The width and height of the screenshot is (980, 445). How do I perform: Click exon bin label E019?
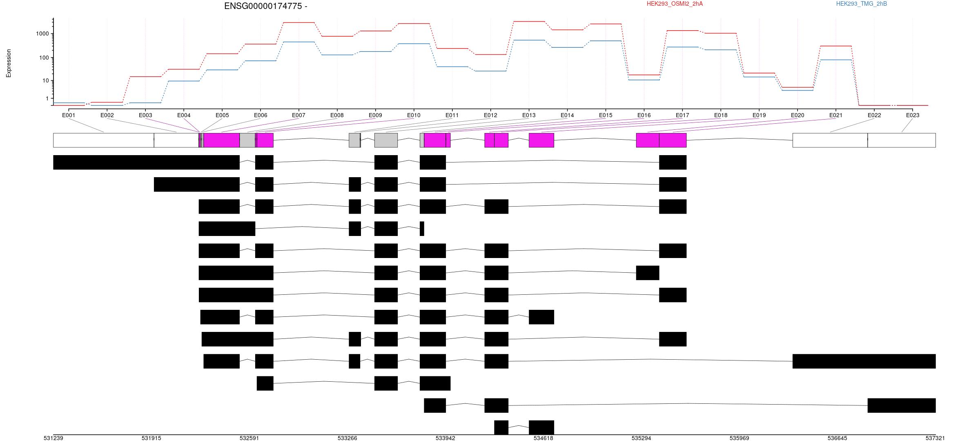(x=759, y=115)
